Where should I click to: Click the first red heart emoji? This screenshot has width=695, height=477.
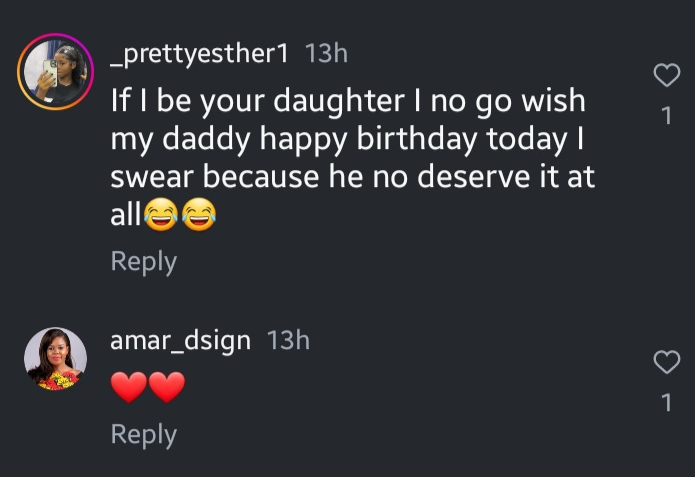point(129,387)
